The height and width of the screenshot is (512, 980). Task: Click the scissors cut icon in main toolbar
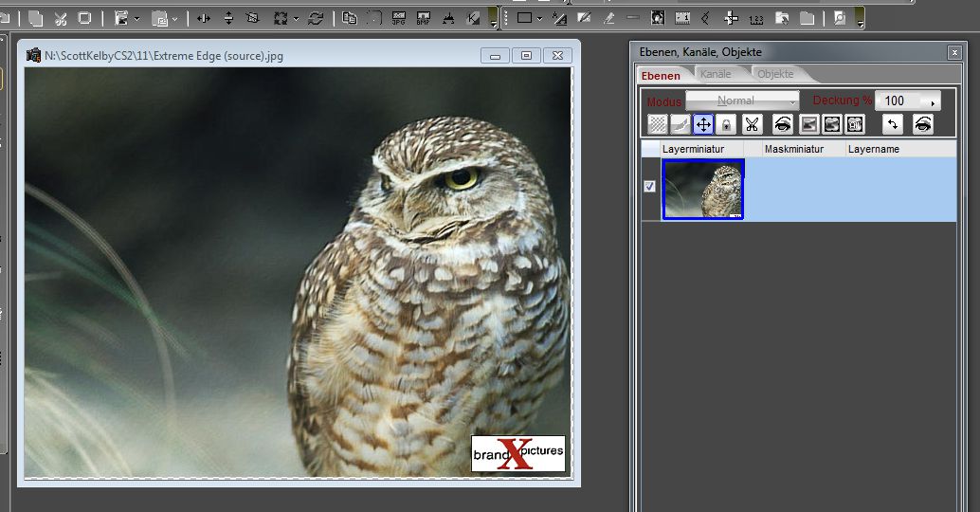[60, 18]
